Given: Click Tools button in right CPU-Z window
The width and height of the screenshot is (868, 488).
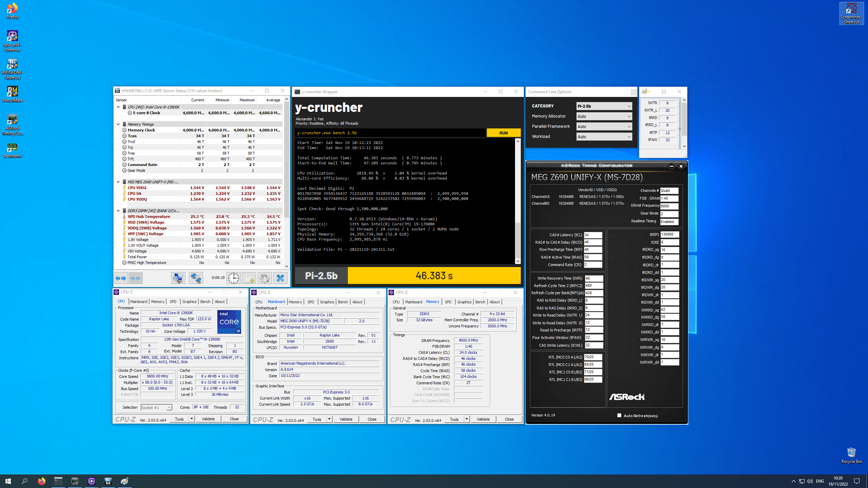Looking at the screenshot, I should [454, 419].
